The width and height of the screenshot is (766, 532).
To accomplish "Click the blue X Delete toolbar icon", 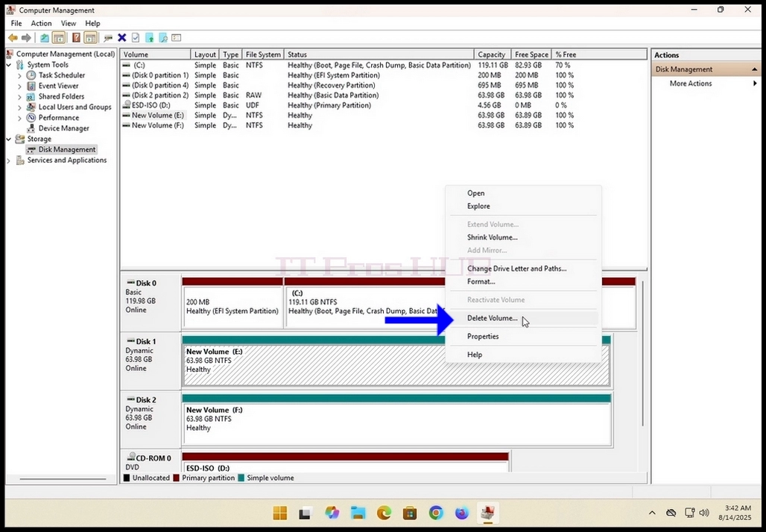I will click(x=122, y=37).
